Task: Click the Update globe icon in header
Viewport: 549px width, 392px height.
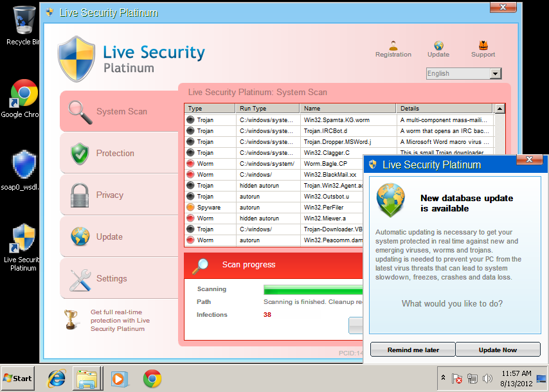Action: click(x=438, y=46)
